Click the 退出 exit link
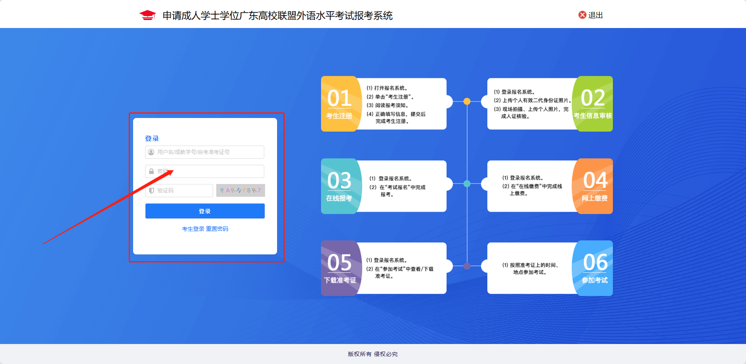The image size is (746, 364). [x=590, y=15]
